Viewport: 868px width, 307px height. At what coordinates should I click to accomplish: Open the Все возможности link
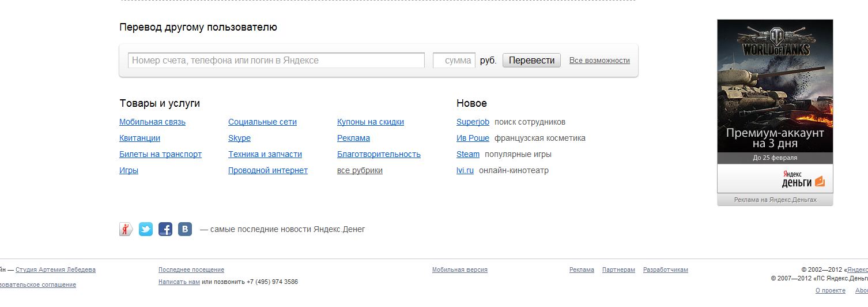[599, 61]
